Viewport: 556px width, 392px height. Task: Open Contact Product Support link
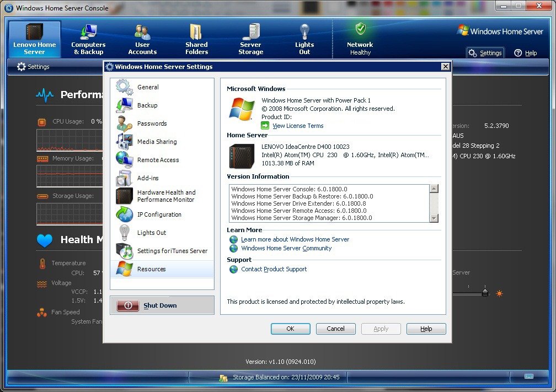pos(274,269)
